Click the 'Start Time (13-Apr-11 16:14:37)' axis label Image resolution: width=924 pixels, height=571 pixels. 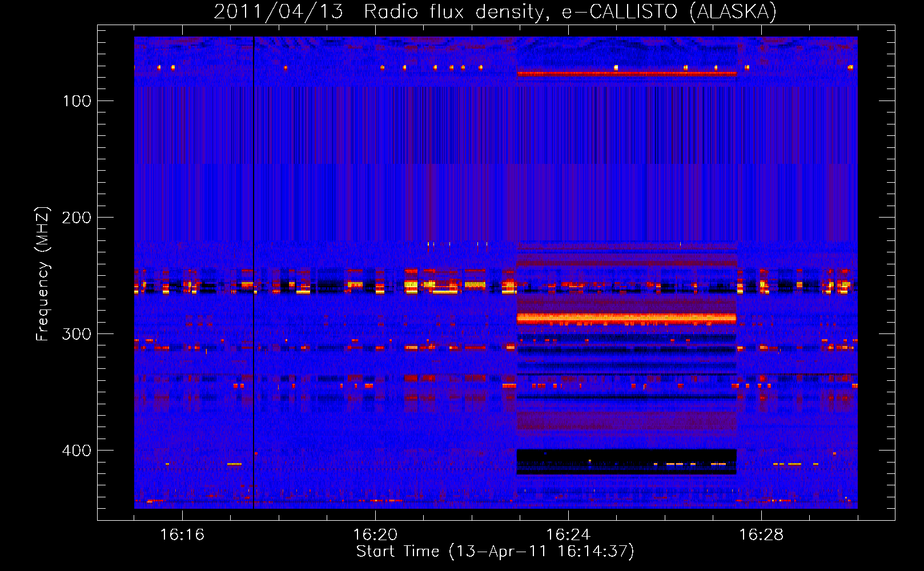tap(495, 551)
